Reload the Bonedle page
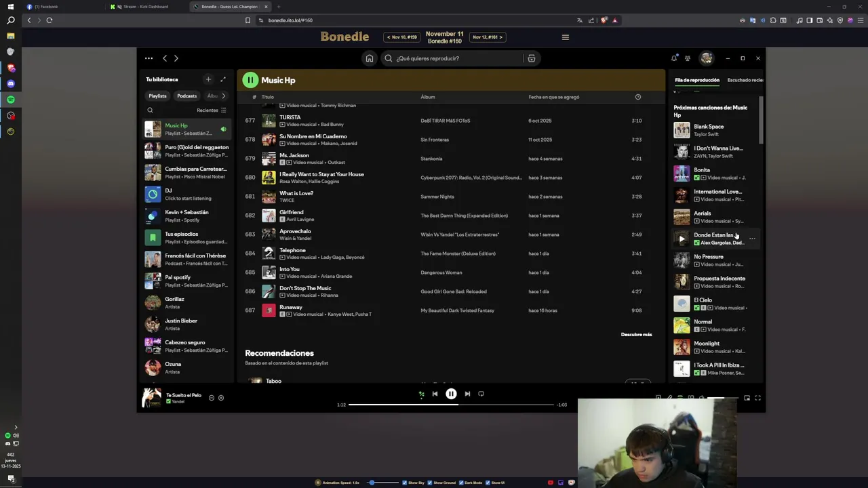The height and width of the screenshot is (488, 868). [50, 20]
